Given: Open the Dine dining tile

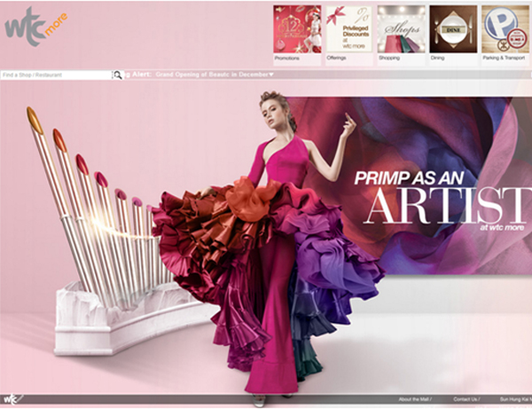Looking at the screenshot, I should 453,29.
